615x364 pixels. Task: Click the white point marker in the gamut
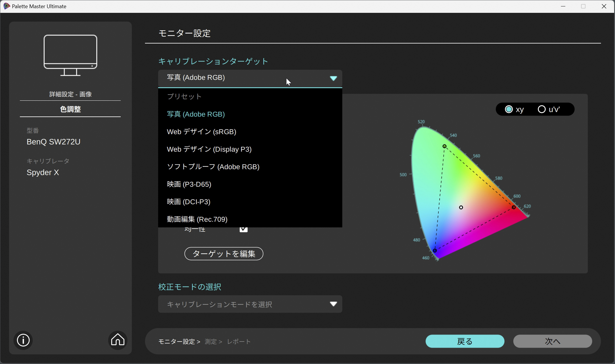tap(461, 208)
